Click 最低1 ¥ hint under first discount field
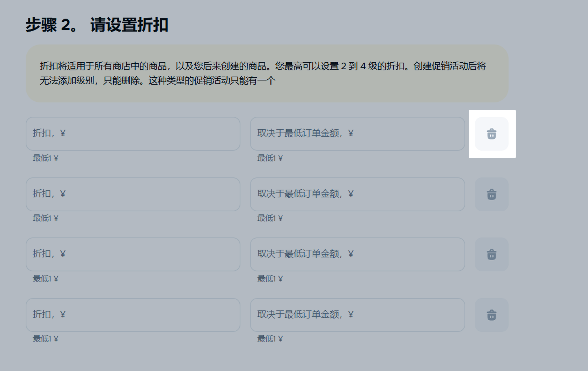 pyautogui.click(x=45, y=158)
